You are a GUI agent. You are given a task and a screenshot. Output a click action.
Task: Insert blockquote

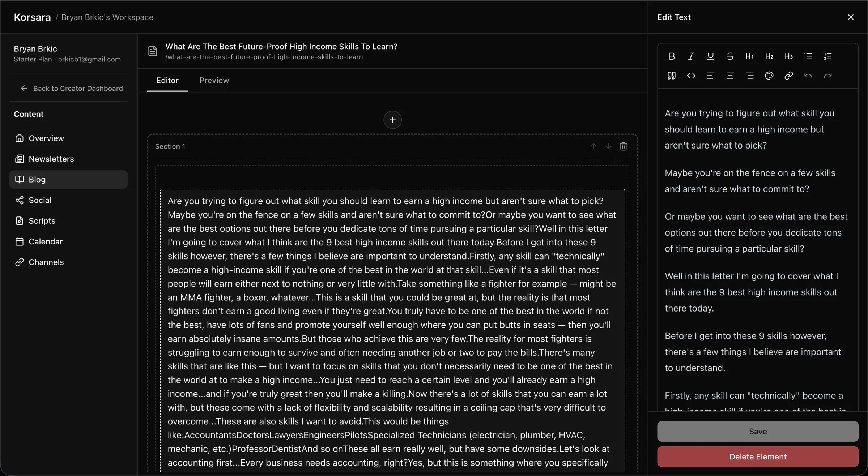(x=672, y=76)
